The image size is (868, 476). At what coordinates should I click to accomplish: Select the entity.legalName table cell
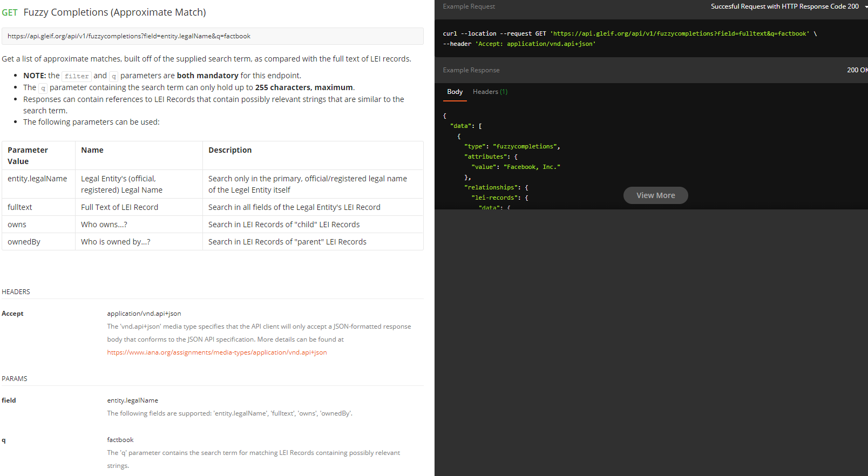37,179
